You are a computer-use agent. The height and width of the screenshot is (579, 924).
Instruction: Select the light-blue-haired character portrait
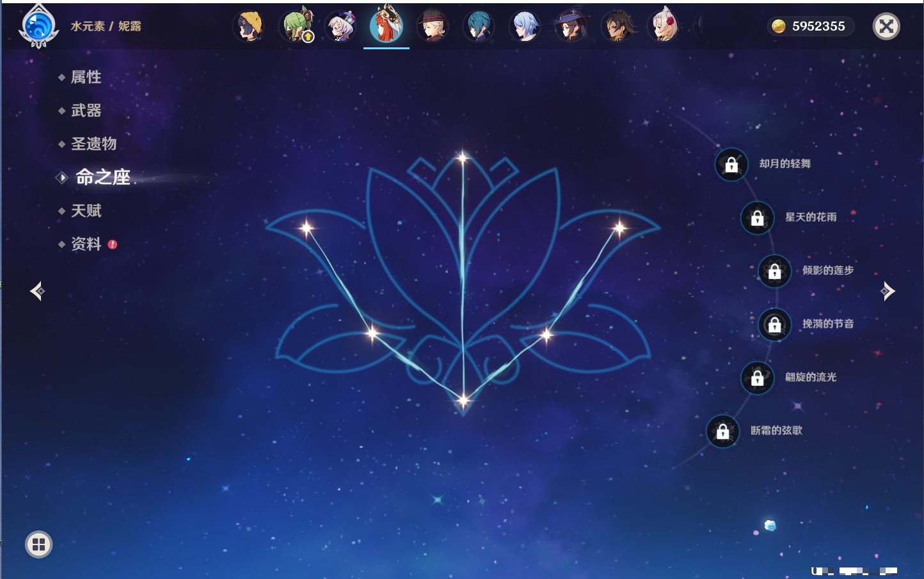click(525, 26)
